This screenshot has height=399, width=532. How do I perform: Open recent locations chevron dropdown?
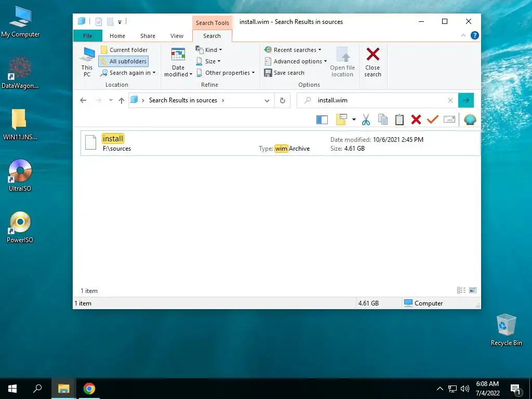[x=111, y=100]
